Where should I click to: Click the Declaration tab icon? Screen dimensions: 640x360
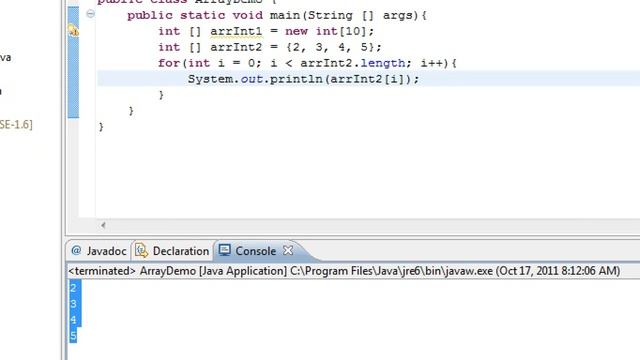(x=141, y=250)
